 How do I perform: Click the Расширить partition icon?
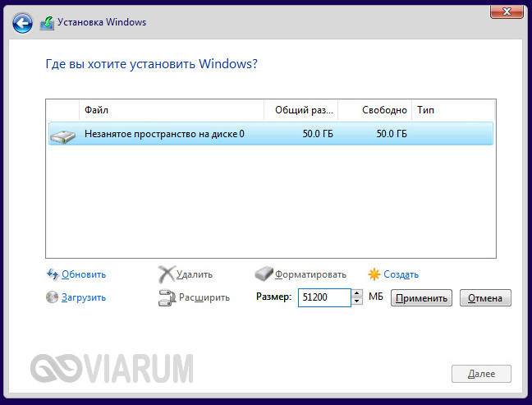(167, 297)
